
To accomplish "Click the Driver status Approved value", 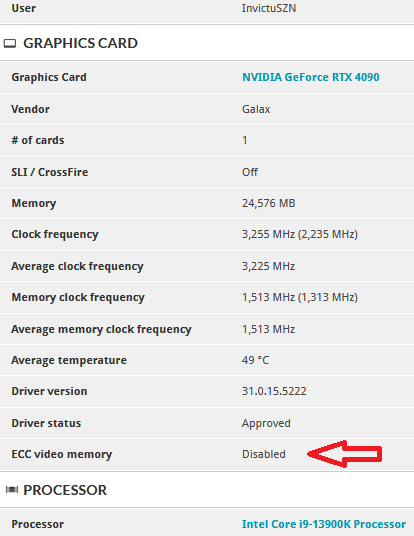I will pos(266,423).
